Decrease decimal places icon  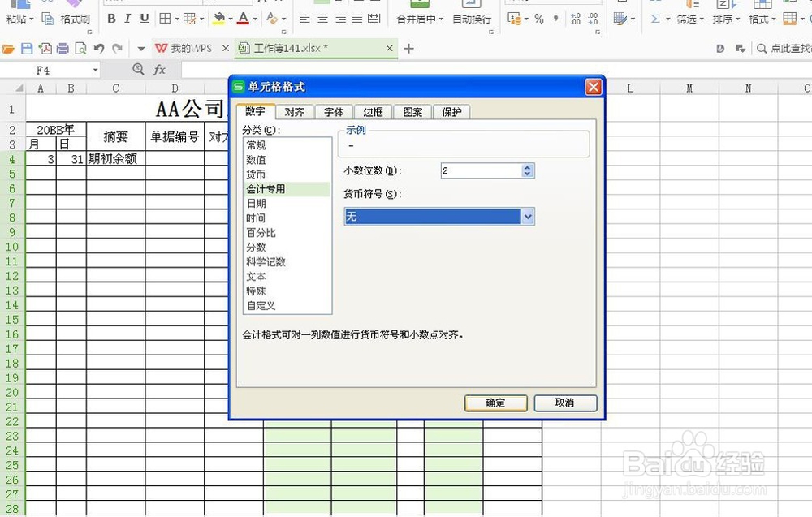coord(593,19)
